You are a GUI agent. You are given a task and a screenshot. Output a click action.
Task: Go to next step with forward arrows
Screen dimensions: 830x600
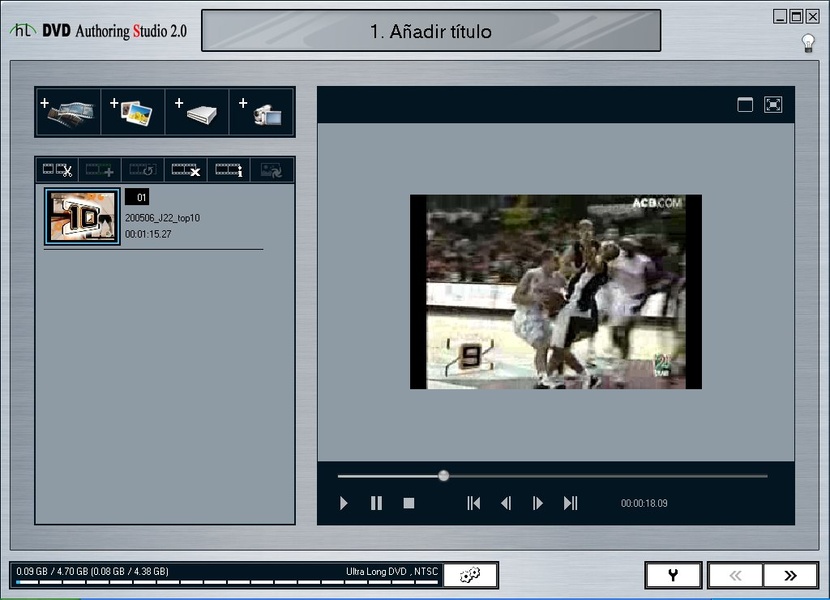coord(790,575)
